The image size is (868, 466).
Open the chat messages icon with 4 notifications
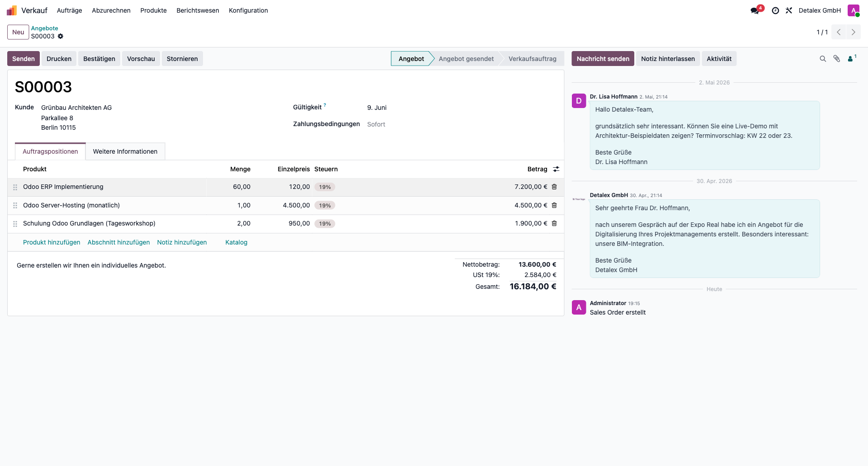[x=755, y=10]
